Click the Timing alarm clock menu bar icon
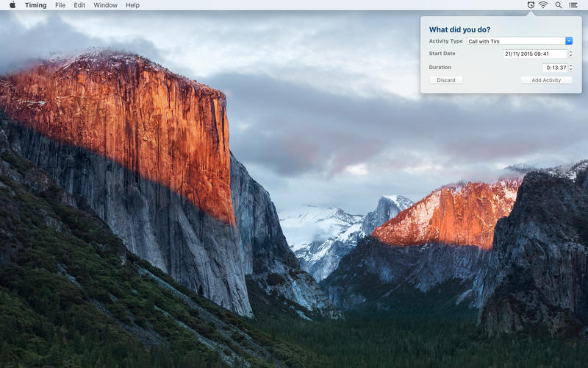This screenshot has height=368, width=588. pos(531,5)
